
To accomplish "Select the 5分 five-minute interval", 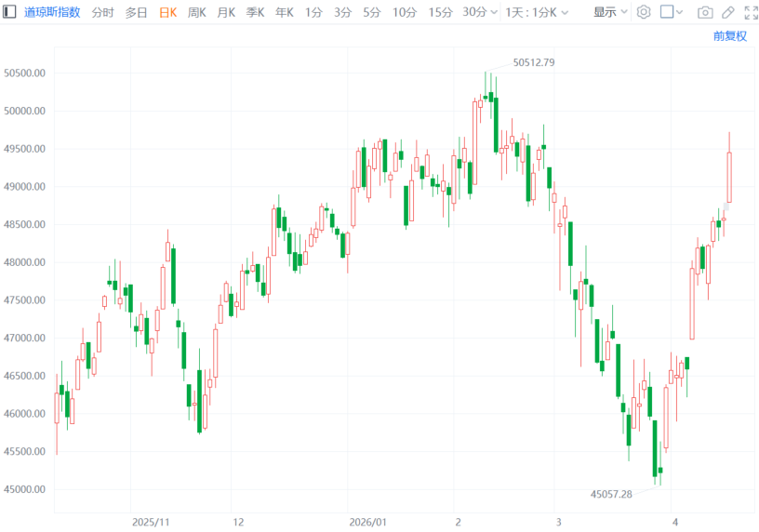I will pos(372,12).
